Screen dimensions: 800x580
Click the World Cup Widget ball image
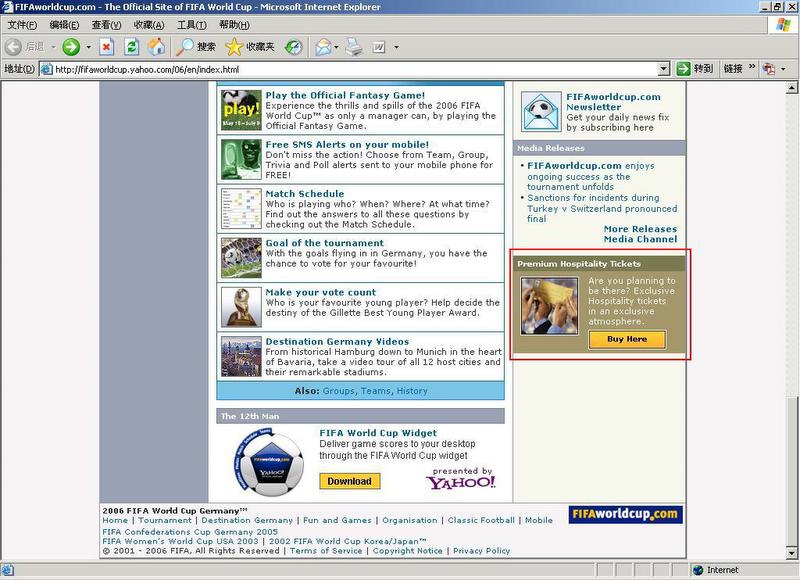coord(269,462)
